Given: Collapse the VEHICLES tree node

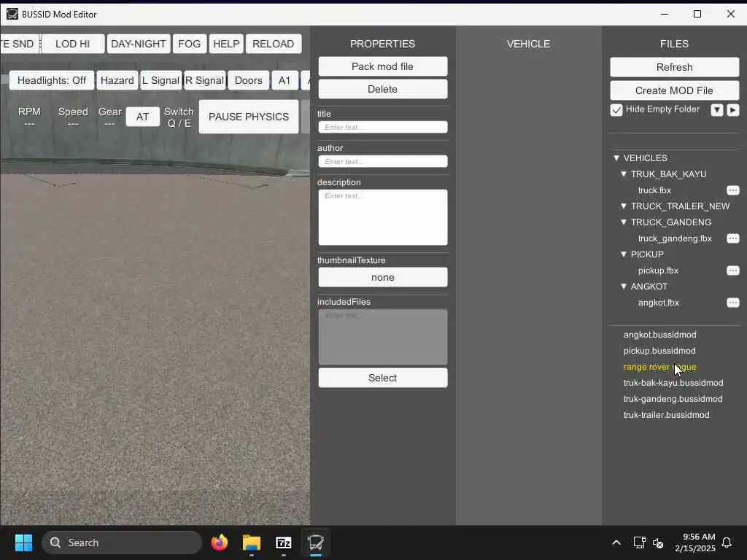Looking at the screenshot, I should [616, 158].
